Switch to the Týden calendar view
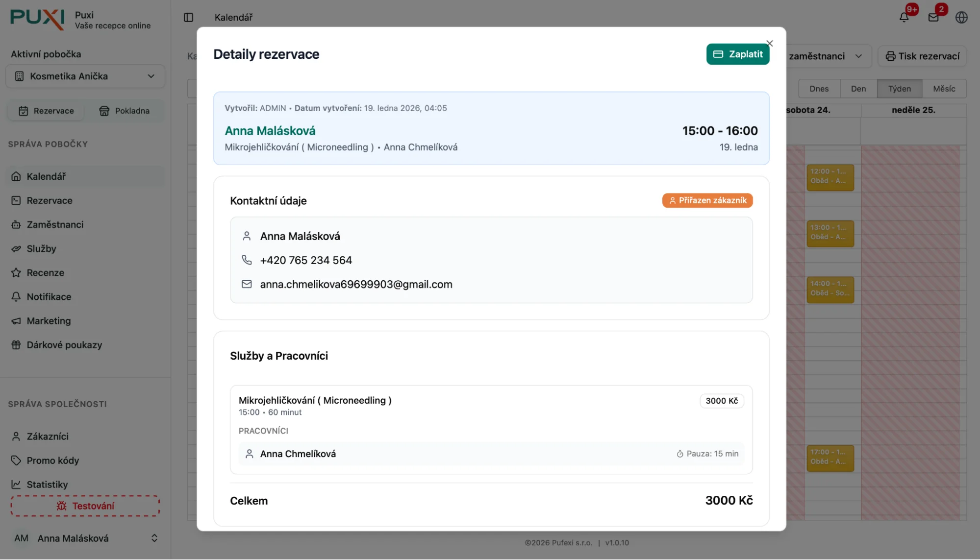 tap(899, 89)
